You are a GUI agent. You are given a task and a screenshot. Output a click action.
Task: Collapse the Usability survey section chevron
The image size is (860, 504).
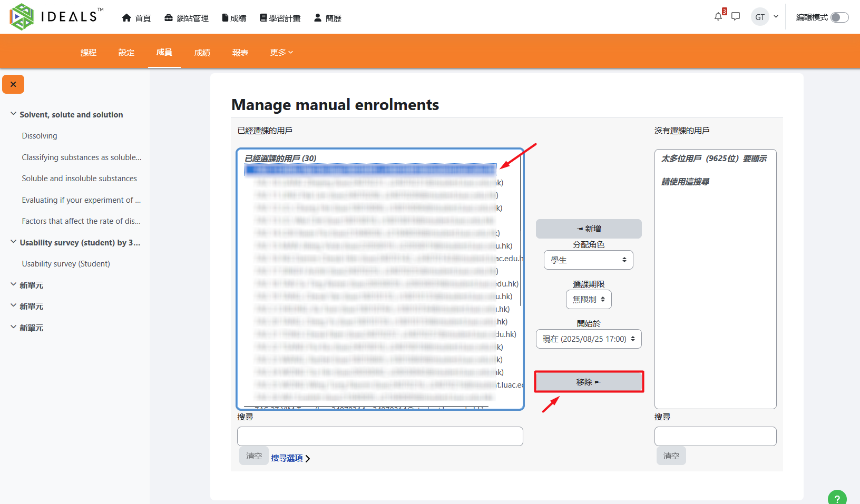point(13,242)
